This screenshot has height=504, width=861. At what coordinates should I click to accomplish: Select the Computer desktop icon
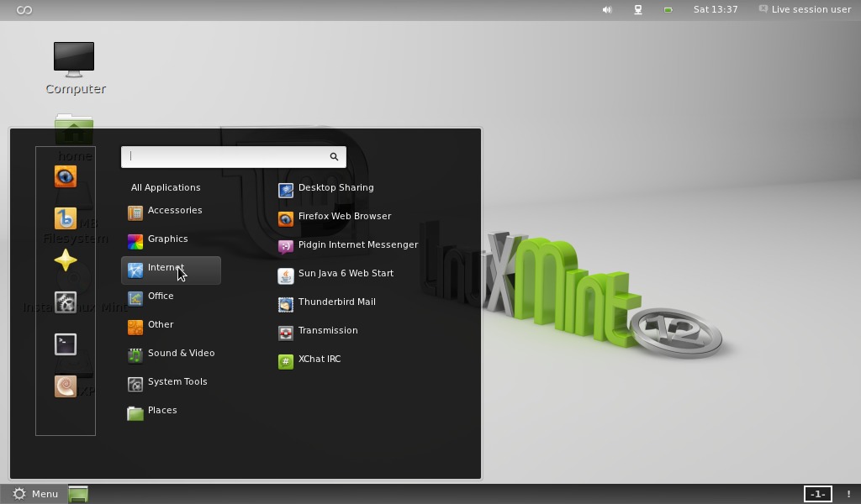(75, 69)
